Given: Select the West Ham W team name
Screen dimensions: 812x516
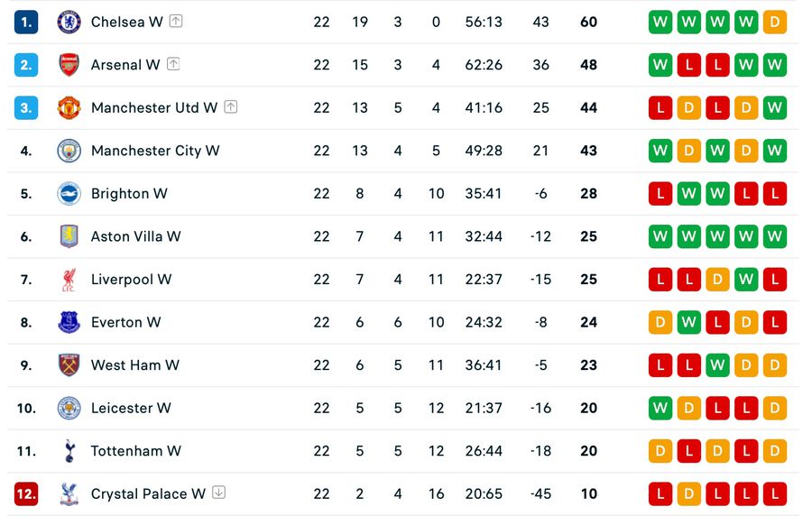Looking at the screenshot, I should tap(135, 365).
